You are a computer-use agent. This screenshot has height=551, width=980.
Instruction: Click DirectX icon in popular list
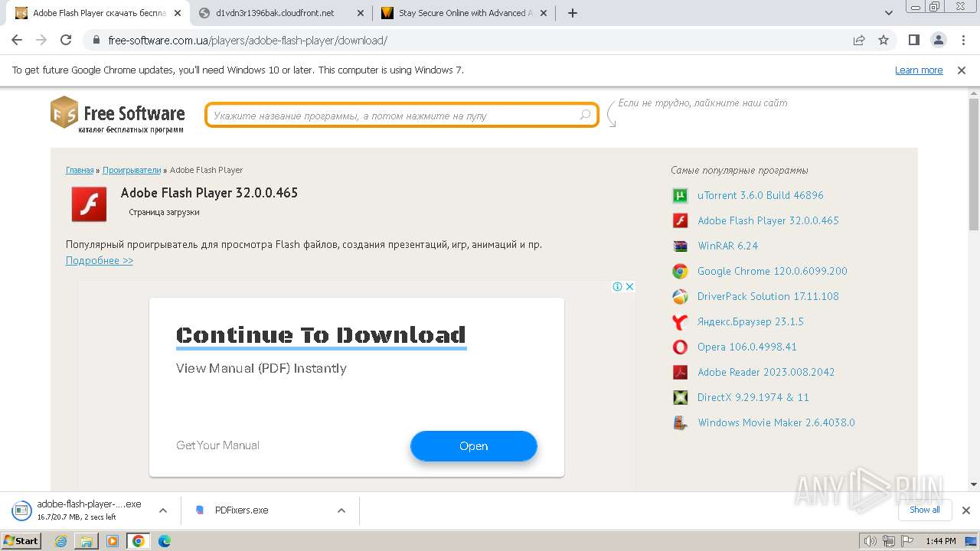click(680, 397)
